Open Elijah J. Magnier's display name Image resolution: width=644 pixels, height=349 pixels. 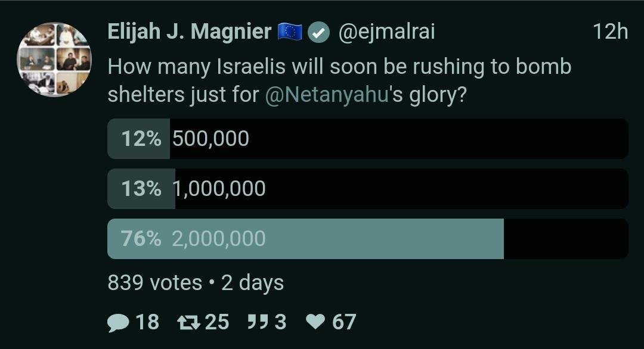(x=189, y=32)
